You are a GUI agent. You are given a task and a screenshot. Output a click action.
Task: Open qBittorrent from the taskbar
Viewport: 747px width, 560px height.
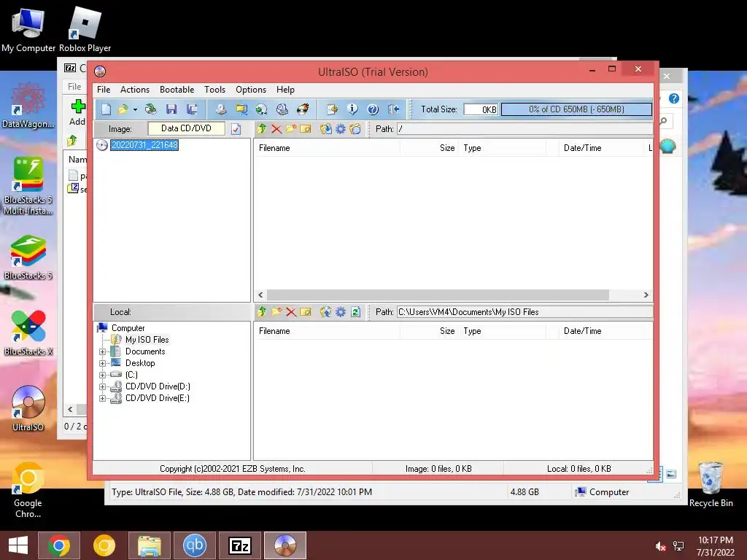click(194, 545)
